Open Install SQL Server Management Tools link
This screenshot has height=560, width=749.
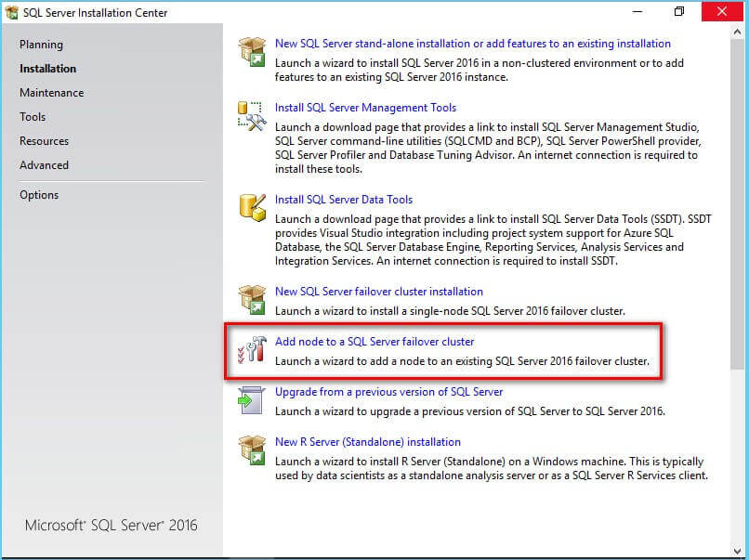pos(365,108)
